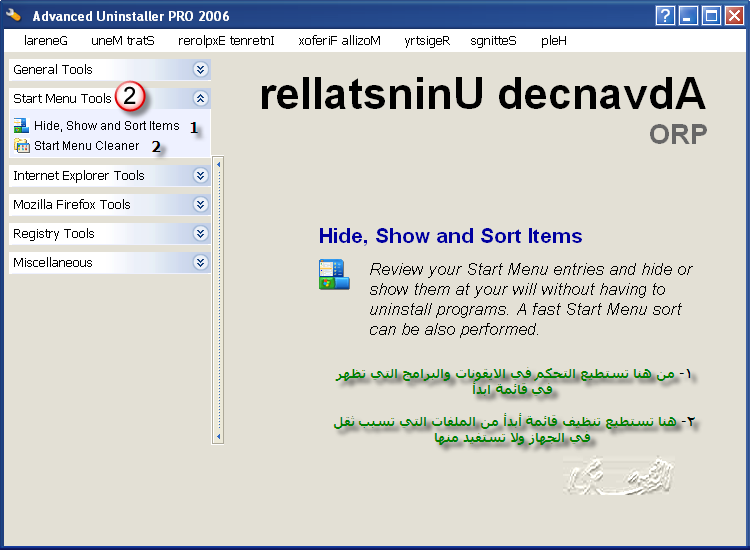The image size is (750, 550).
Task: Click the Review your Start Menu entries description
Action: pyautogui.click(x=530, y=299)
